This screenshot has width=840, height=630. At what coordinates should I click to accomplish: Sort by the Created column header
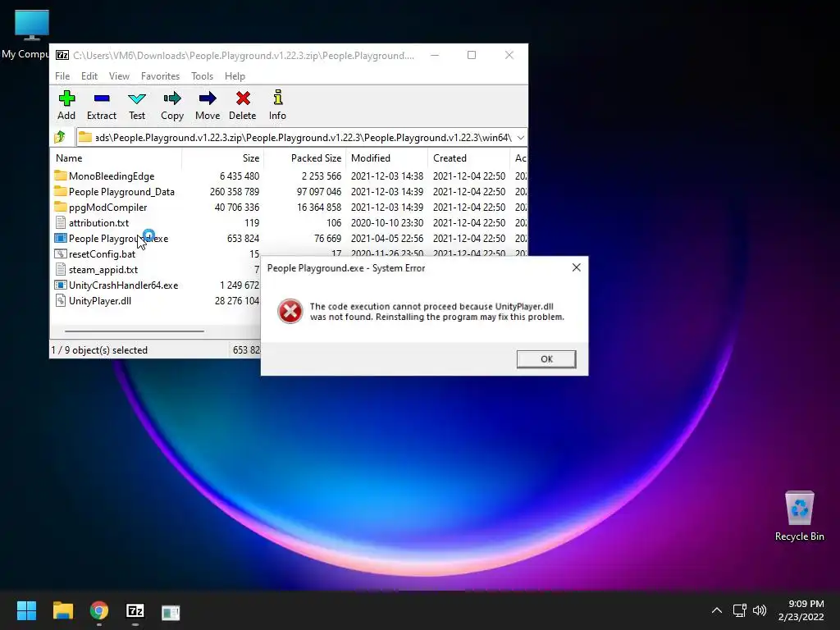click(468, 158)
